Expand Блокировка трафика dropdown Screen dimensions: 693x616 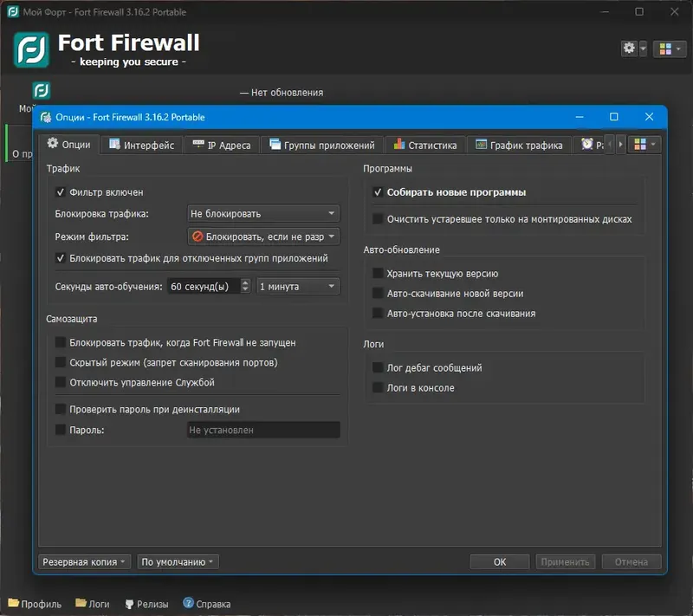[x=263, y=213]
